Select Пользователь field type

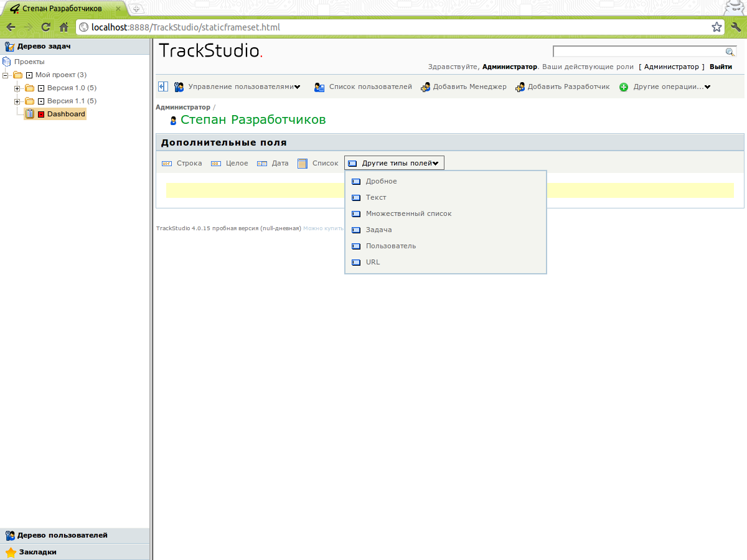(x=391, y=246)
